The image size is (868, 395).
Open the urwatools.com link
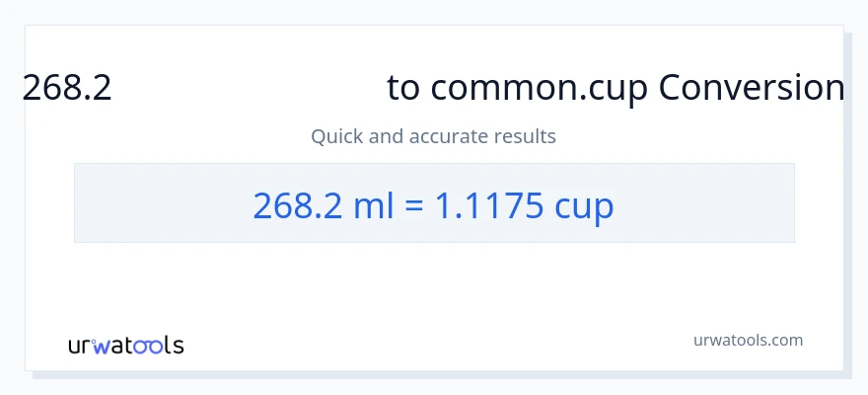coord(747,340)
